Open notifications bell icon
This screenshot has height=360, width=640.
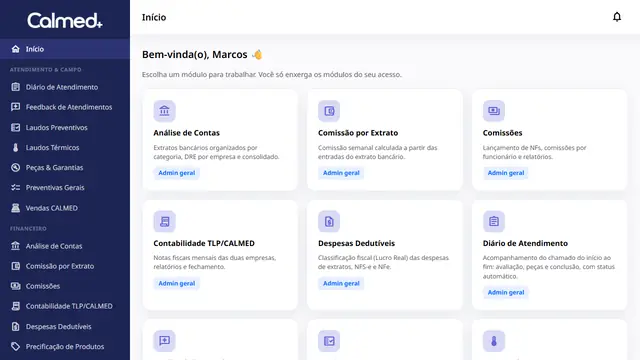(617, 17)
